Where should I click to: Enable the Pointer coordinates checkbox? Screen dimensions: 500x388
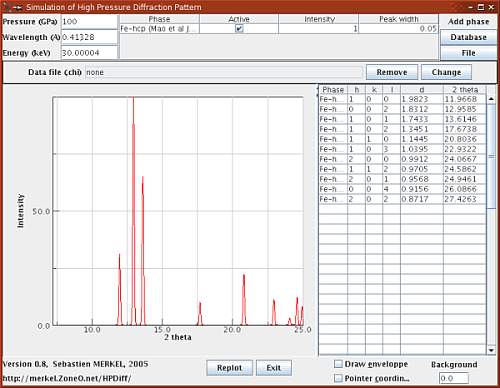(338, 378)
